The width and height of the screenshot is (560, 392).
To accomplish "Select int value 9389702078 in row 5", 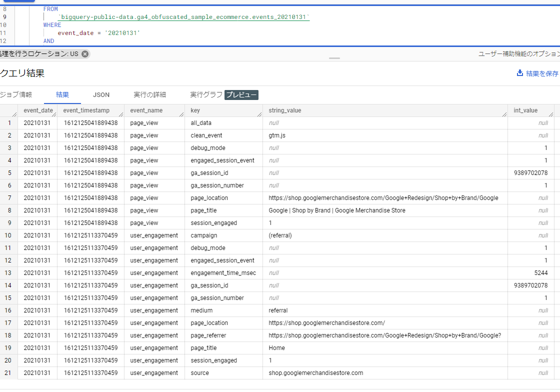I will point(530,173).
